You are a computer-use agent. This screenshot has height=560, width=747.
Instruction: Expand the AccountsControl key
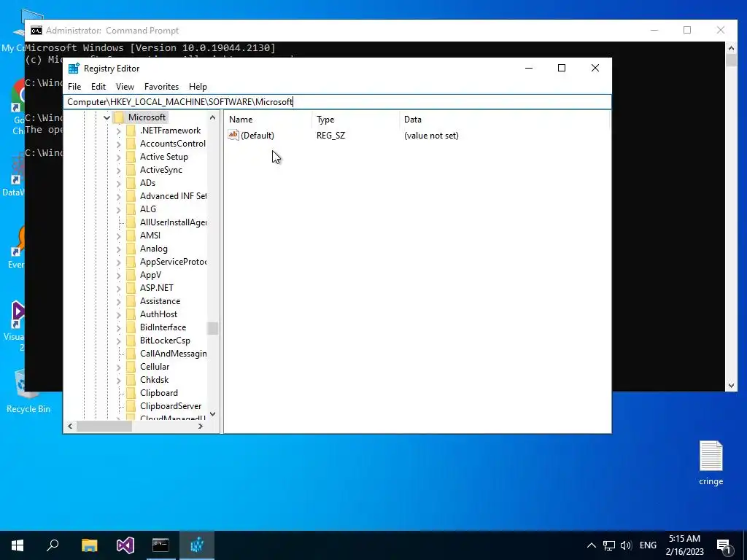point(119,144)
